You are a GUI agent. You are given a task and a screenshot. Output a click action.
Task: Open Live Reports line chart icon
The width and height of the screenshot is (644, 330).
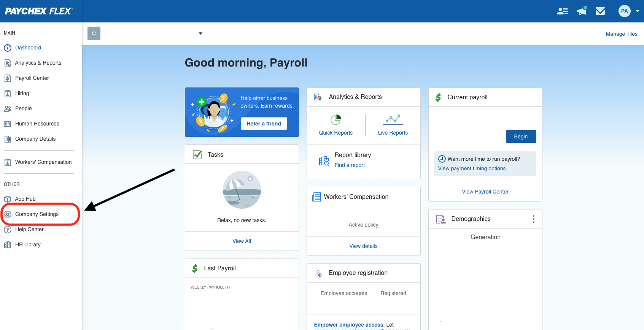393,119
